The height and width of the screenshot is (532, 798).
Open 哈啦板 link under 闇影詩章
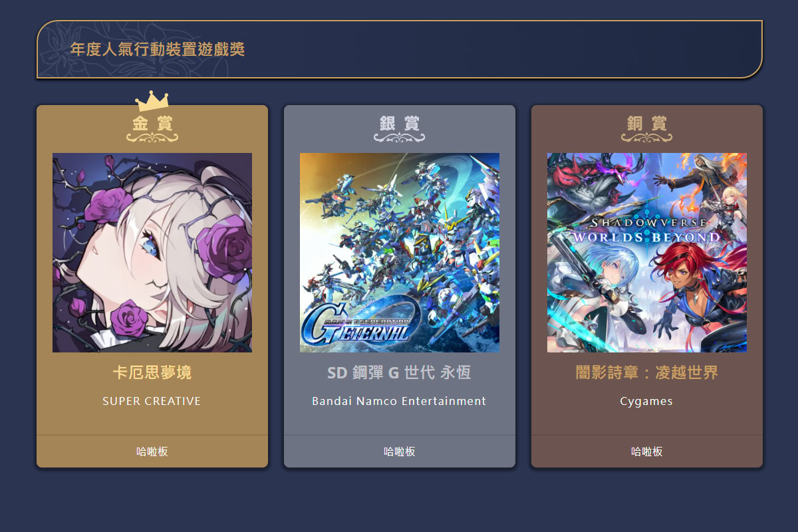pos(647,452)
